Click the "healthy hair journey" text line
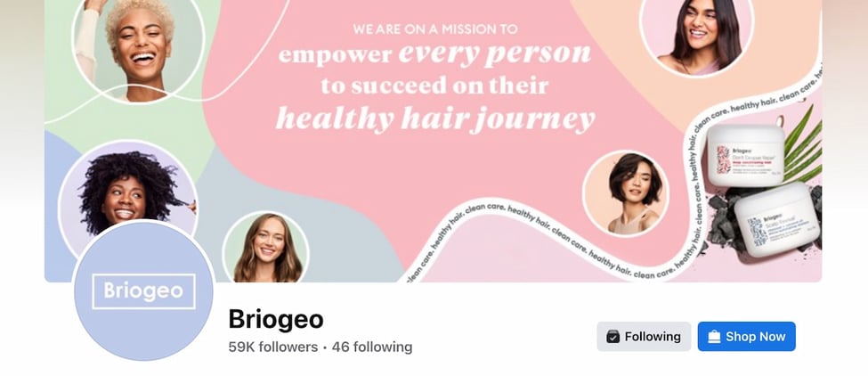The image size is (868, 376). click(x=435, y=119)
